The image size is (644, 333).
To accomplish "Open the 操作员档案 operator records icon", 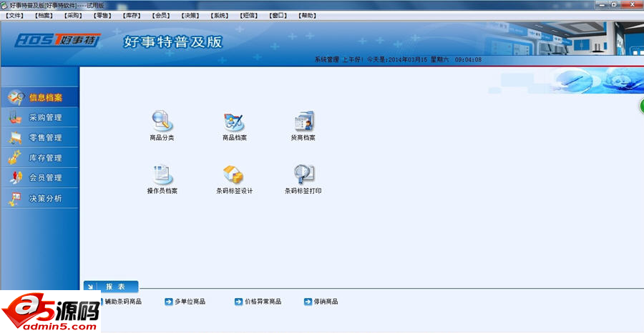I will click(162, 174).
